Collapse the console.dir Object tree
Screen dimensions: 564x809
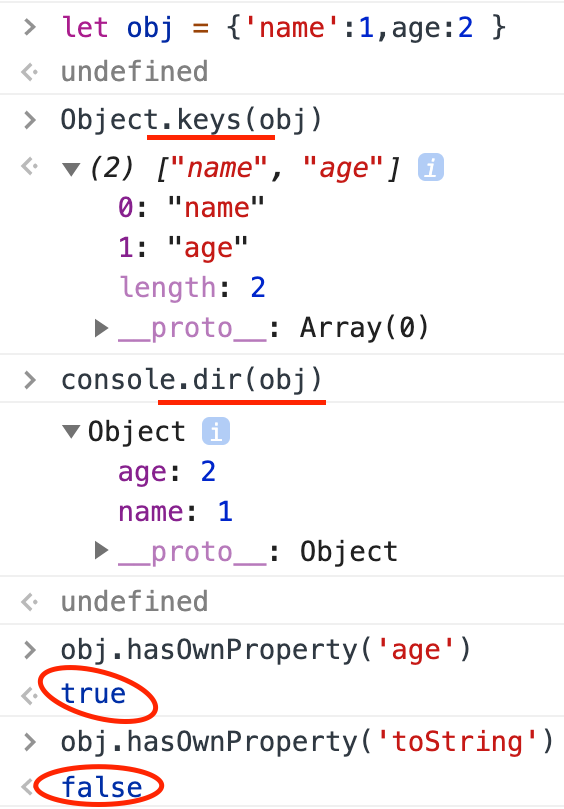[x=71, y=431]
